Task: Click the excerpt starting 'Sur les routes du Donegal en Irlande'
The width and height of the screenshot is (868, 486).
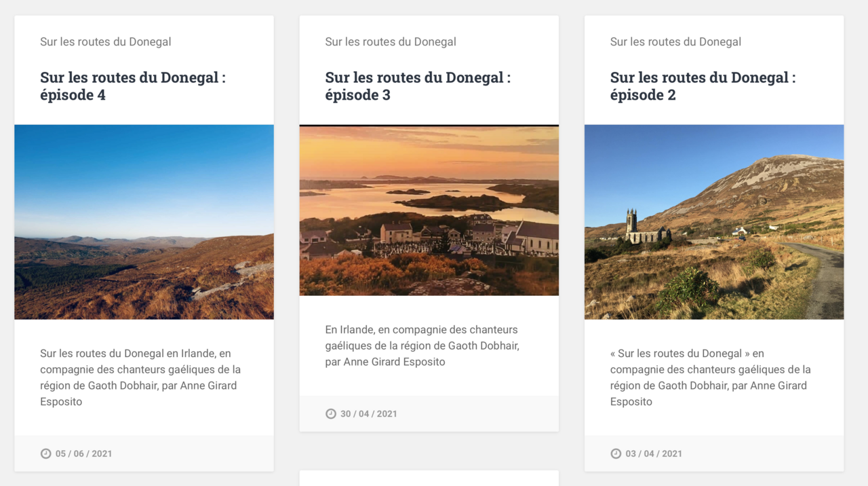Action: tap(140, 377)
